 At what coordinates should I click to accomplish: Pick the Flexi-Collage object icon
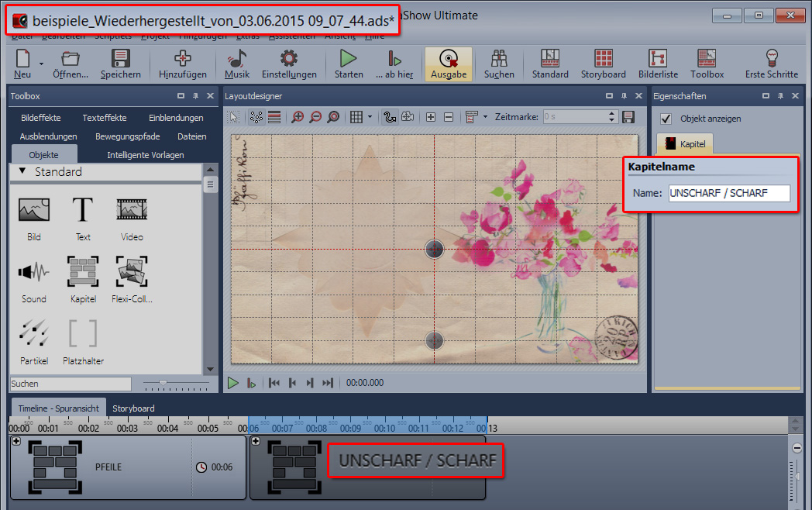coord(131,272)
